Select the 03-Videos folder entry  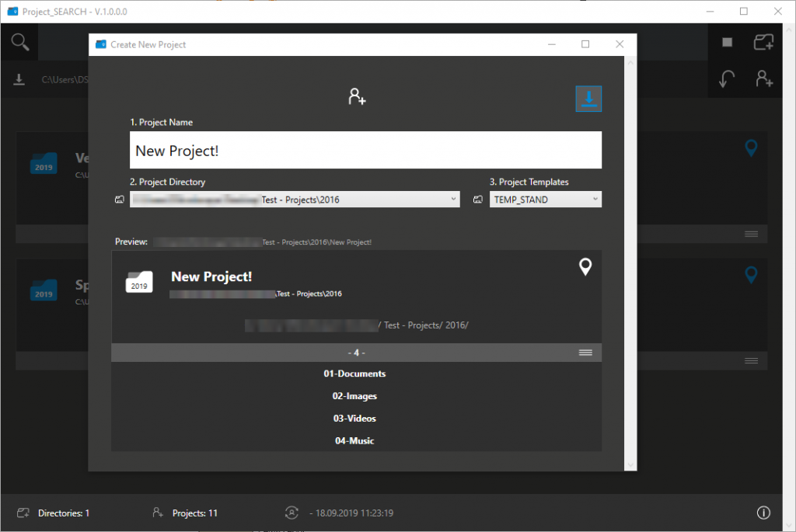[x=354, y=419]
